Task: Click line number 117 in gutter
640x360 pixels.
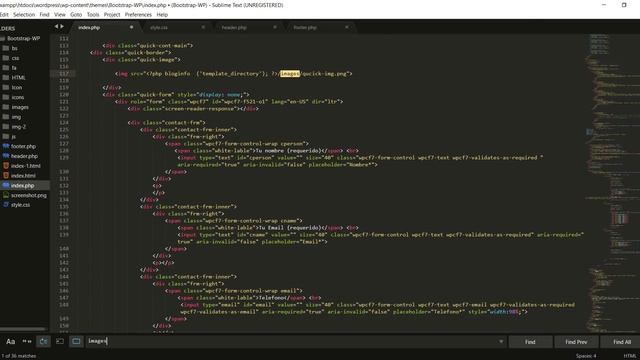Action: click(x=64, y=73)
